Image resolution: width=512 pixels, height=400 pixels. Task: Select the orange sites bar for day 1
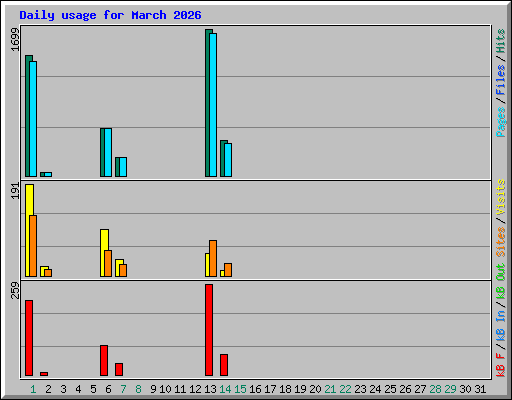[33, 246]
